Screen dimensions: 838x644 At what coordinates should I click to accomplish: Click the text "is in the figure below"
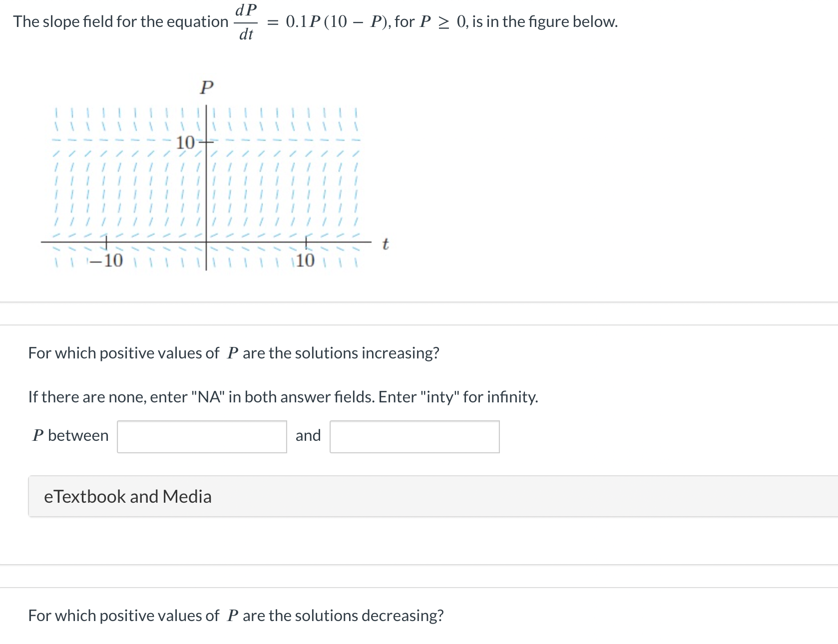pos(545,21)
